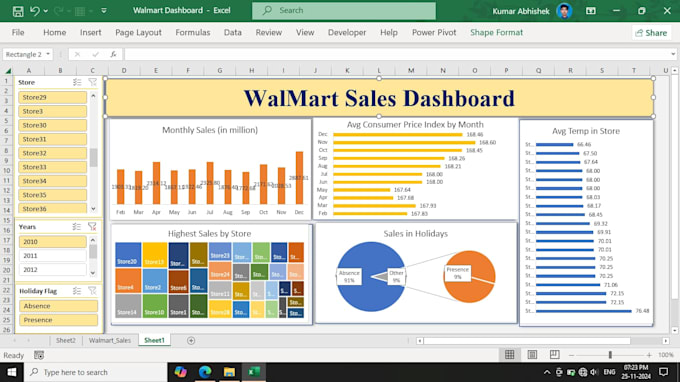This screenshot has height=382, width=680.
Task: Open the Kumar Abhishek account avatar
Action: click(x=564, y=11)
